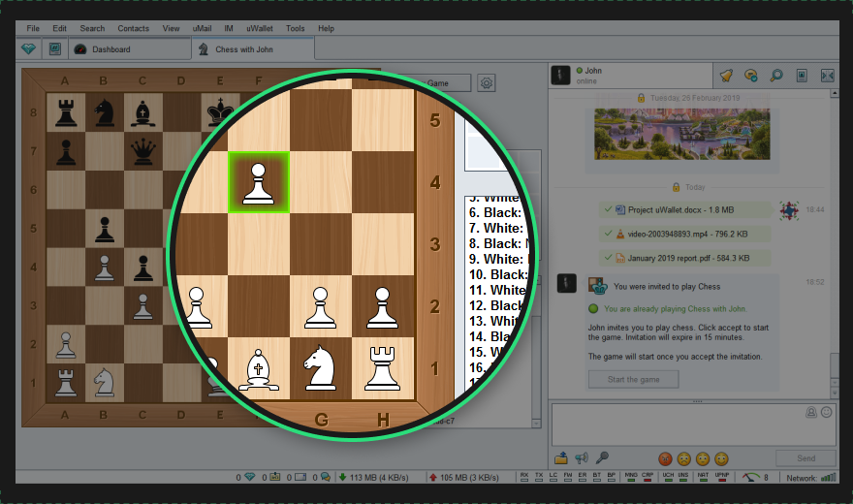853x504 pixels.
Task: Insert the angry red emoji
Action: [665, 458]
